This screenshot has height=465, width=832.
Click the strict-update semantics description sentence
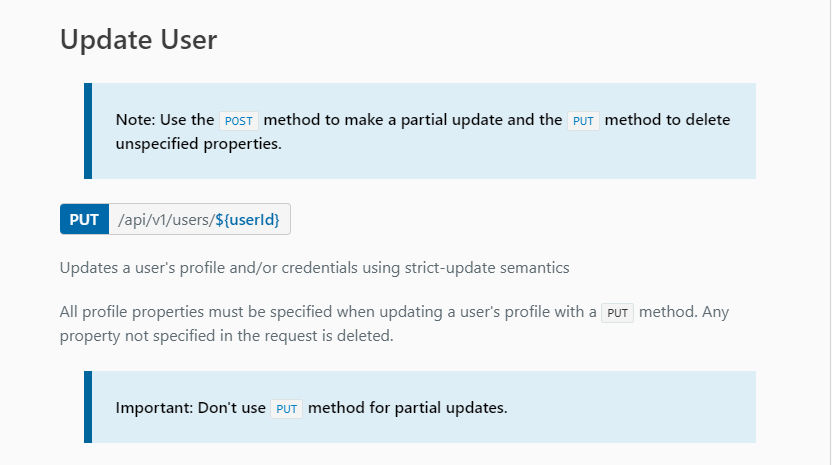coord(314,267)
